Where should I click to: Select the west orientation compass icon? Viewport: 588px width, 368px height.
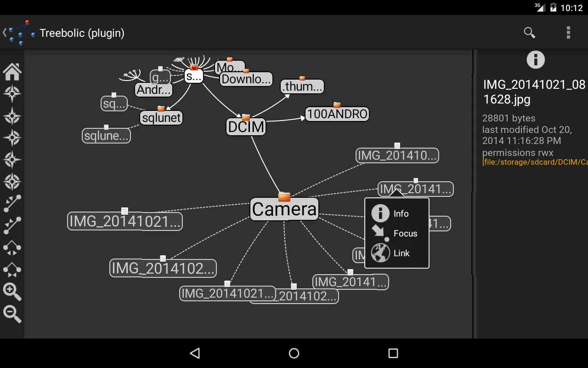point(12,160)
